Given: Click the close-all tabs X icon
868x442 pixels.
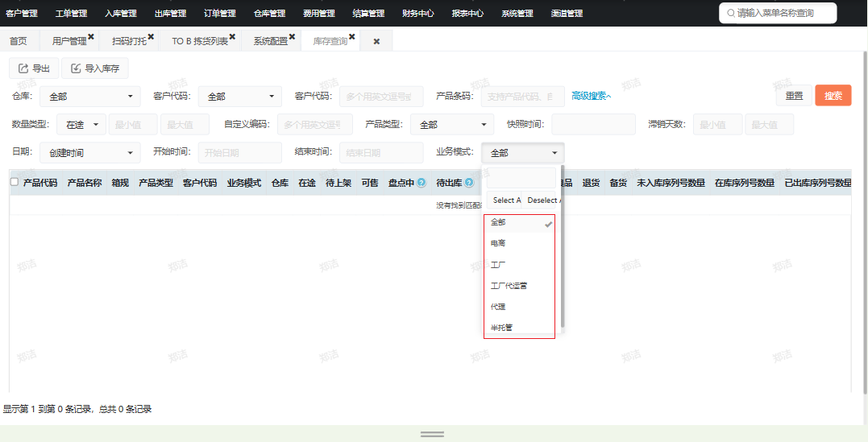Looking at the screenshot, I should [376, 42].
